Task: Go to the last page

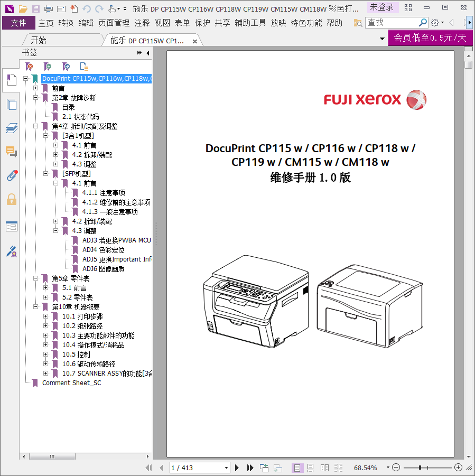Action: pyautogui.click(x=250, y=468)
